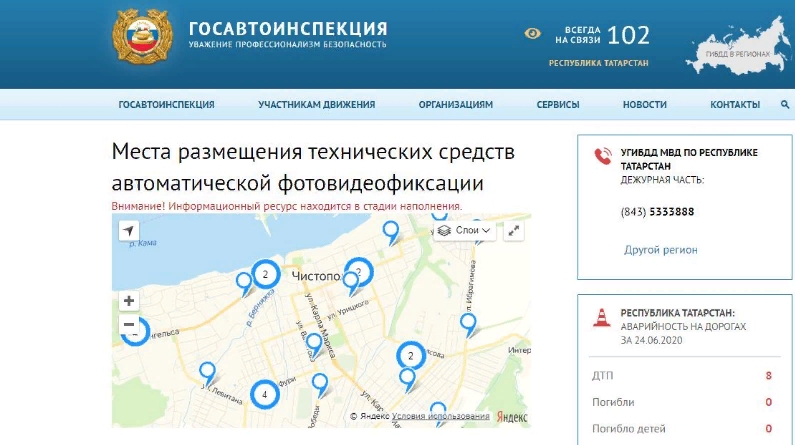Image resolution: width=795 pixels, height=445 pixels.
Task: Open the Госавтоинспекция navigation menu item
Action: click(166, 105)
